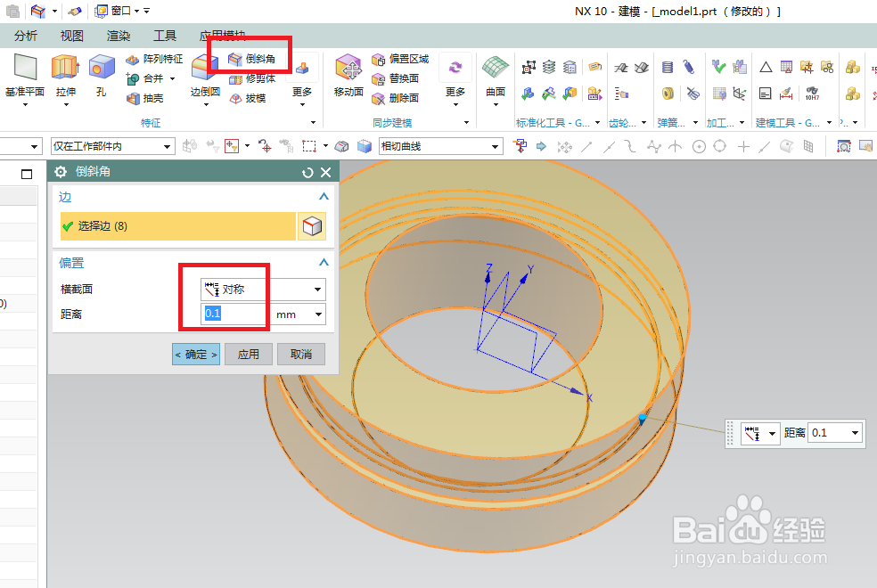Click the rectangle selection mode icon
Screen dimensions: 877x588
308,146
